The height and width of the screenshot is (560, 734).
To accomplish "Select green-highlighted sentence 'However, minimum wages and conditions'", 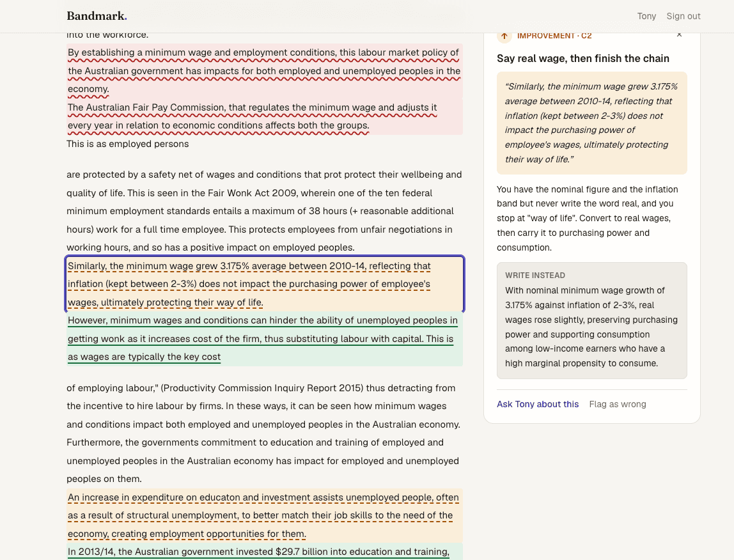I will (x=265, y=339).
